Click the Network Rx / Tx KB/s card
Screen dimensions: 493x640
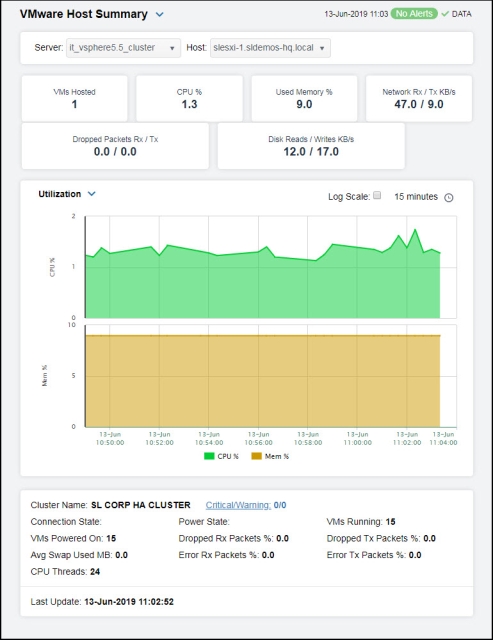(x=419, y=98)
